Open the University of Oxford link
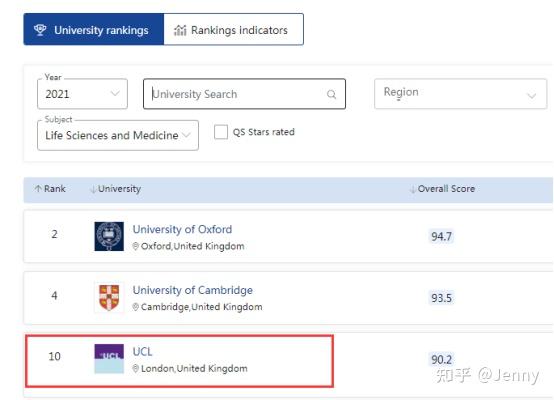The height and width of the screenshot is (400, 554). [x=182, y=229]
